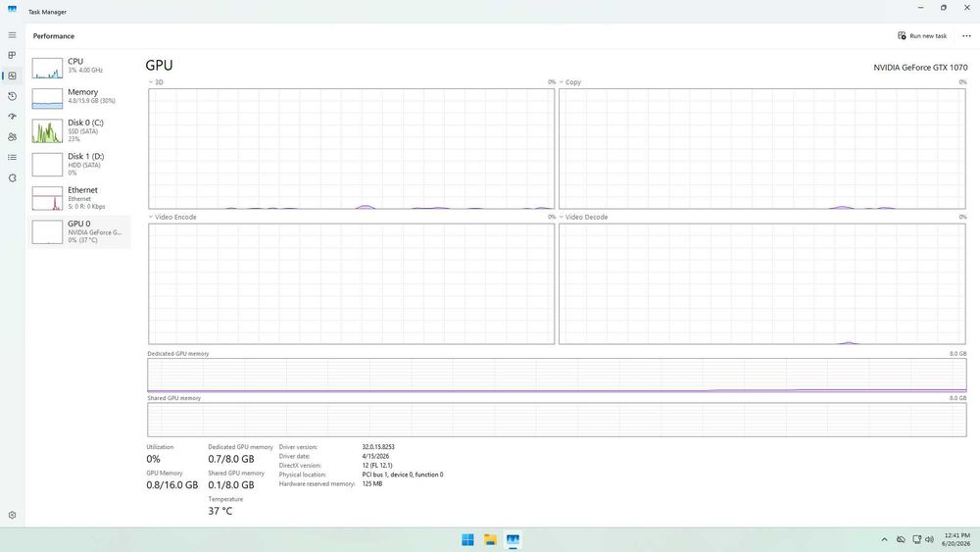The width and height of the screenshot is (980, 552).
Task: Click the Task Manager taskbar icon
Action: [514, 539]
